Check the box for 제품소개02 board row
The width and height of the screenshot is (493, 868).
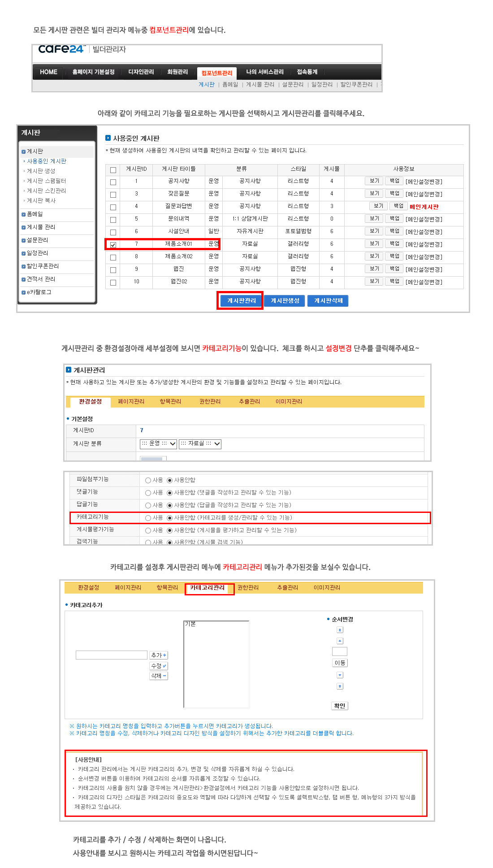pos(113,257)
